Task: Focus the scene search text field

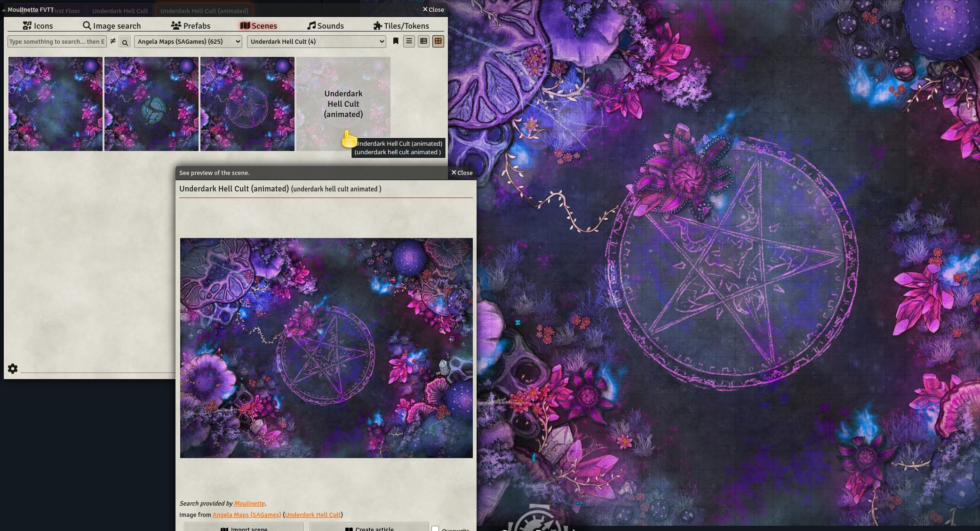Action: tap(57, 41)
